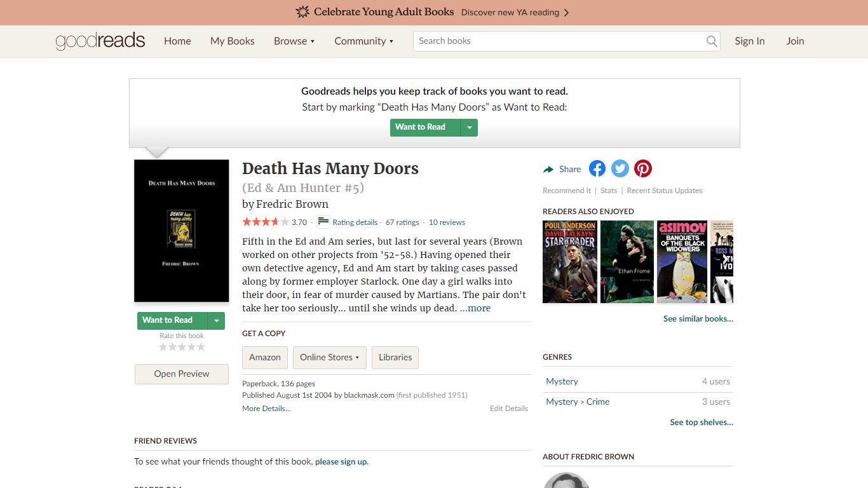Open the Ethan Frome book cover

pos(627,262)
